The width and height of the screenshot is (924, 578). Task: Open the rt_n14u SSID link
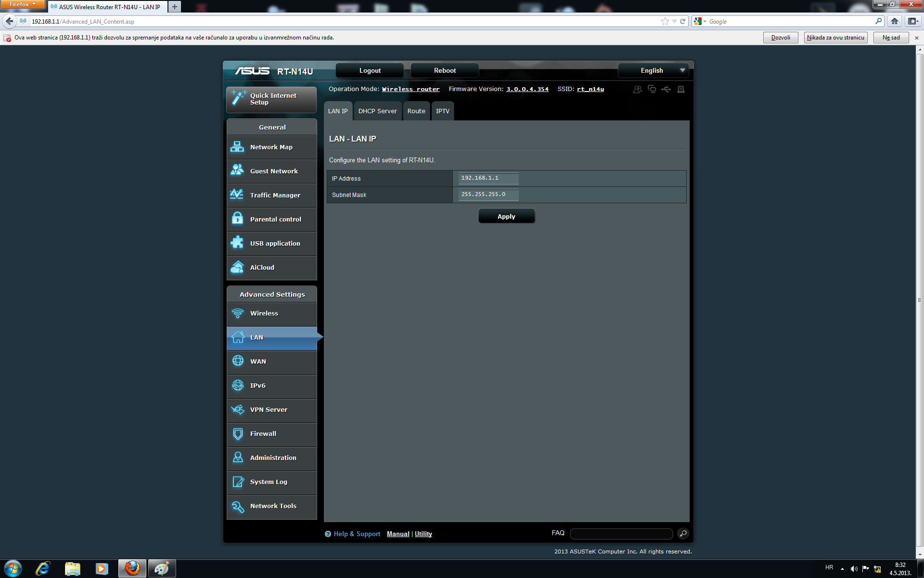pos(590,89)
